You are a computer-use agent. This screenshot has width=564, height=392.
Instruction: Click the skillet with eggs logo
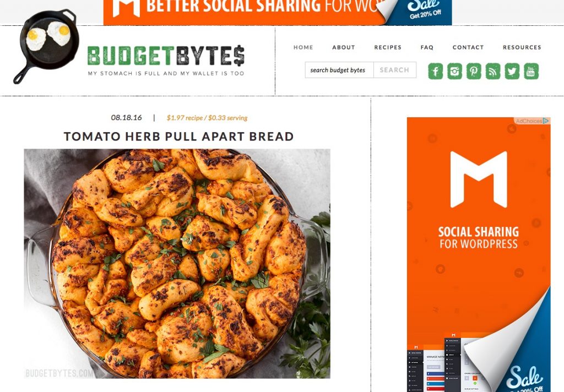(x=46, y=46)
